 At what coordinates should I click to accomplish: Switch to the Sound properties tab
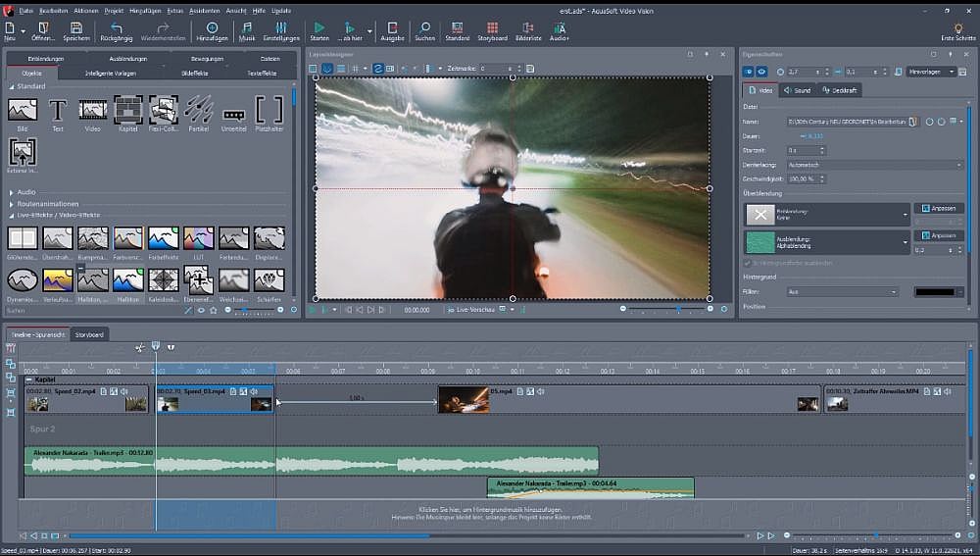click(x=797, y=90)
